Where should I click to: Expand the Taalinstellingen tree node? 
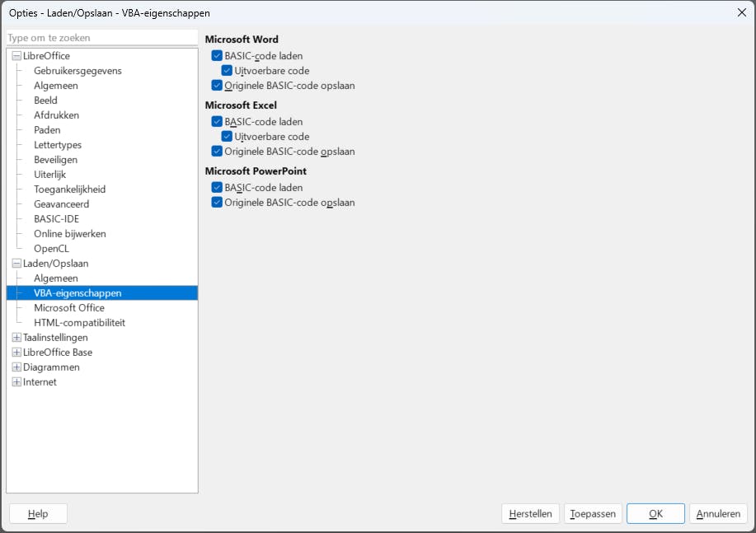[16, 338]
